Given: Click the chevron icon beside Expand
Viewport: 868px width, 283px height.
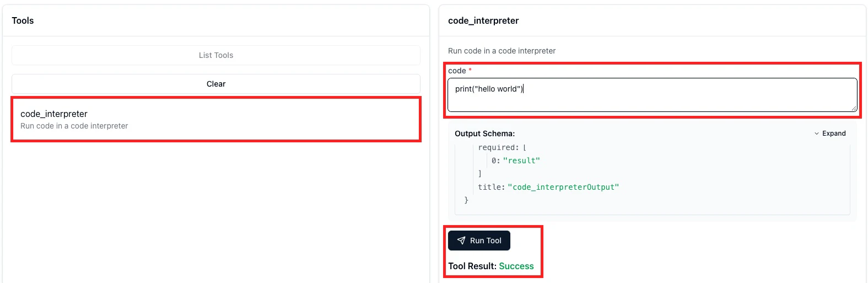Looking at the screenshot, I should pyautogui.click(x=817, y=134).
